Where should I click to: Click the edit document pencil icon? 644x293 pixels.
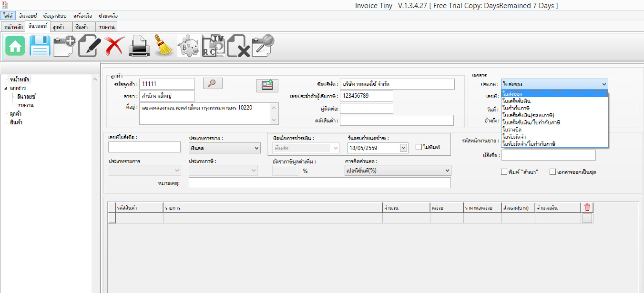pos(89,46)
